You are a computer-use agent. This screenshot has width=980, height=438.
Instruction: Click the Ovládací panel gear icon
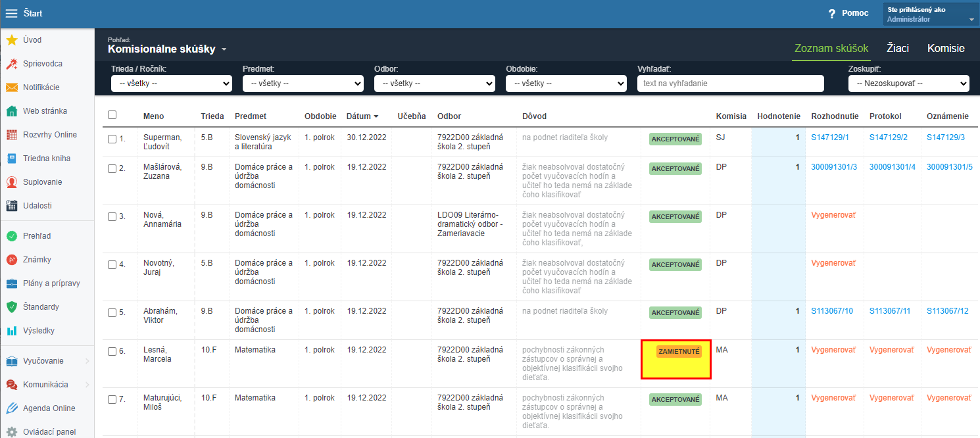(x=12, y=432)
